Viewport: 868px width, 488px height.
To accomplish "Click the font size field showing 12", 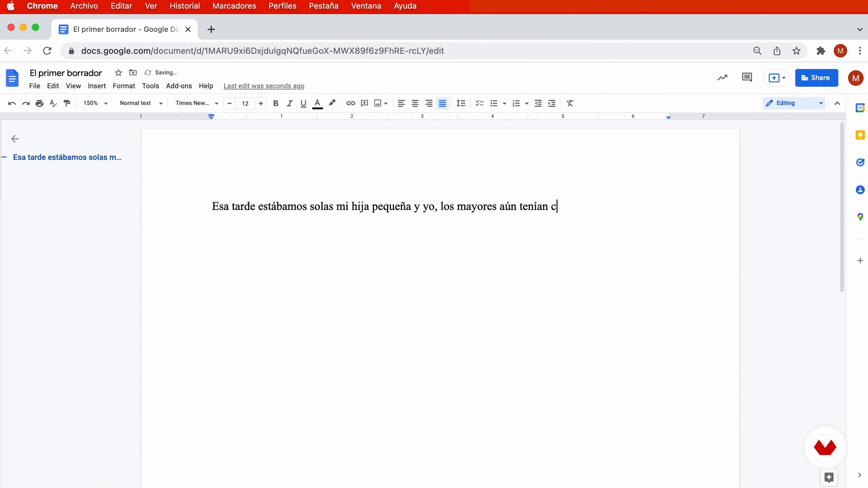I will (245, 103).
